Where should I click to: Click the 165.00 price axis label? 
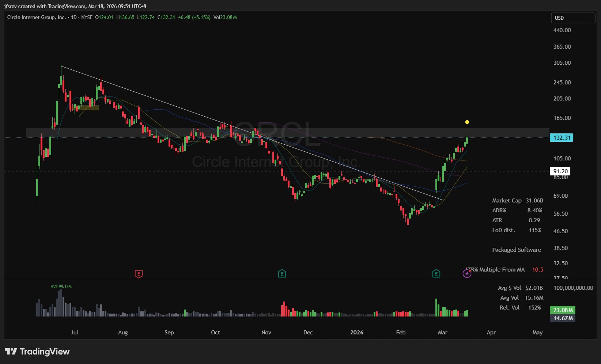562,118
